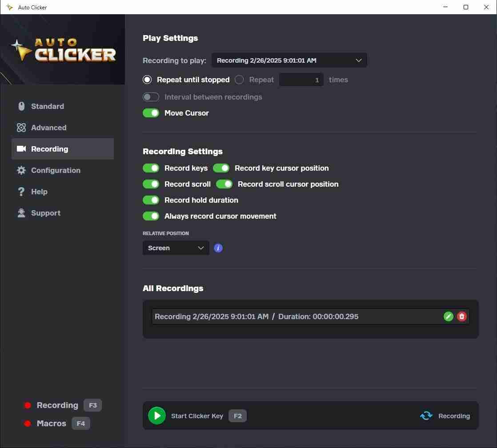Click the F2 Start Clicker hotkey badge

coord(237,416)
